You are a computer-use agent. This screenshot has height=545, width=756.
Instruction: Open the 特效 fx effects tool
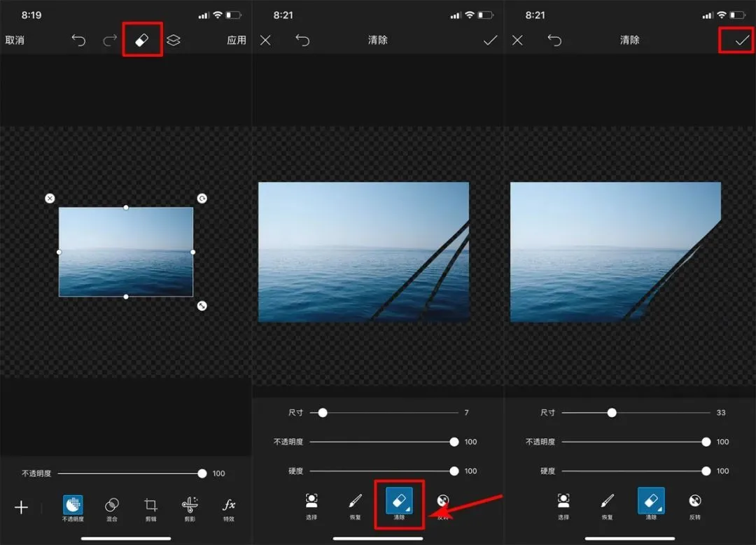tap(228, 504)
